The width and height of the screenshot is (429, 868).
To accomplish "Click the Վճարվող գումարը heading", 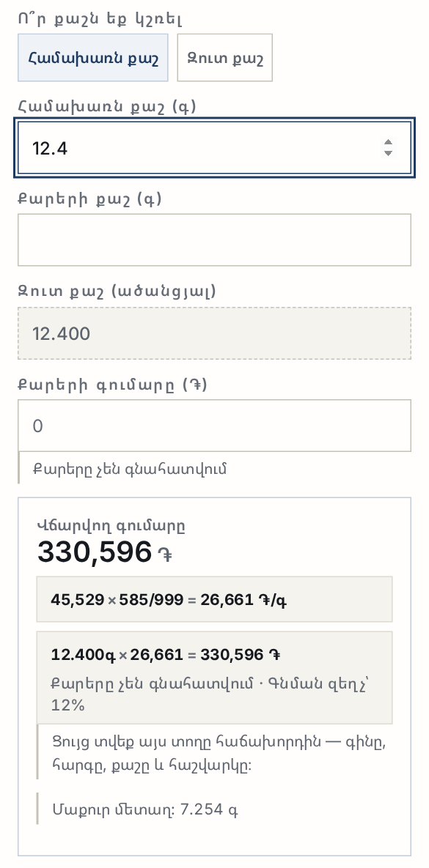I will pyautogui.click(x=111, y=525).
